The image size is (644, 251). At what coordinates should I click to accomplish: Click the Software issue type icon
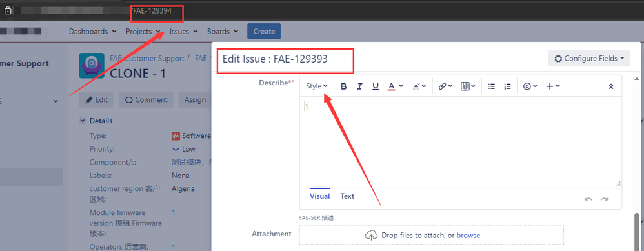pos(176,136)
